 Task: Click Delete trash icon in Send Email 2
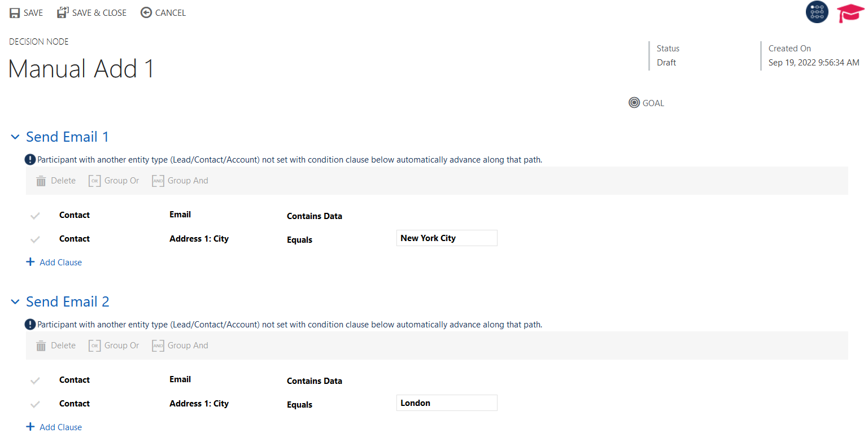(x=41, y=346)
